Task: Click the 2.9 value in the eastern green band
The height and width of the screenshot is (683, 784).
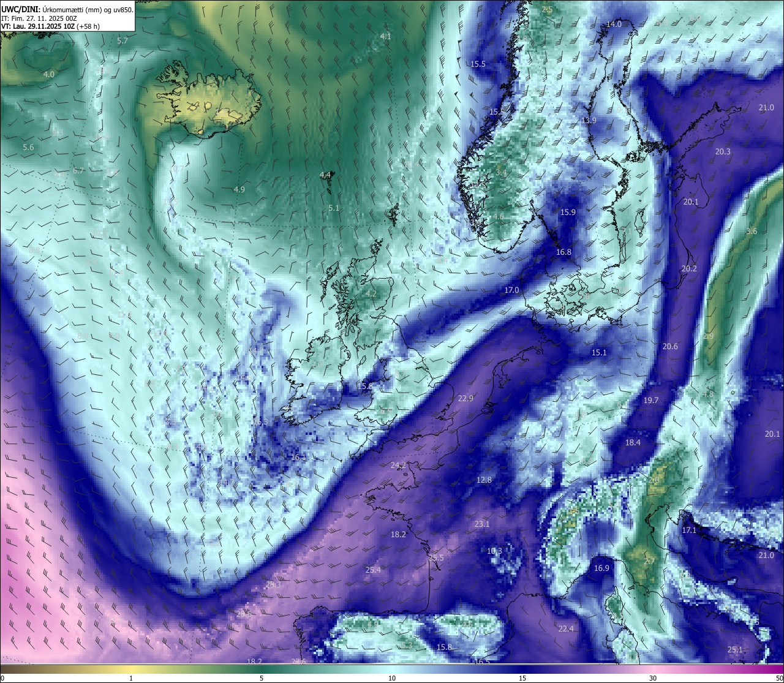Action: click(709, 337)
